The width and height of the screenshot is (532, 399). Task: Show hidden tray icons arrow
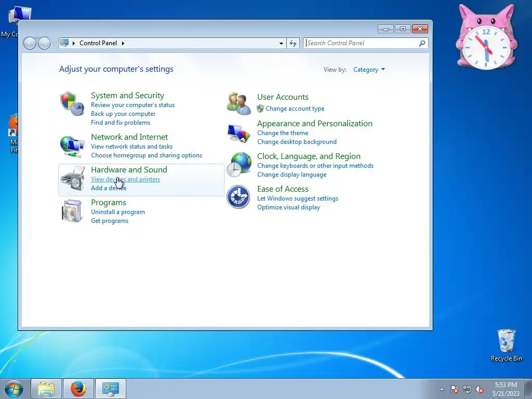click(442, 389)
